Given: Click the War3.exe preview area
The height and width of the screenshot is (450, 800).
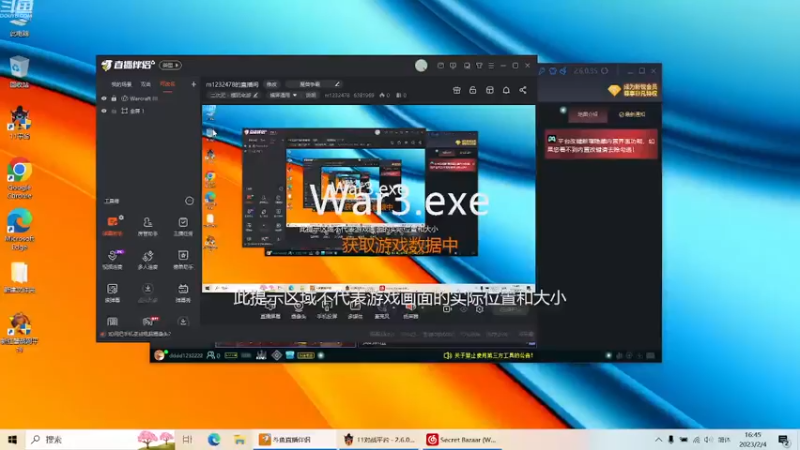Looking at the screenshot, I should (368, 198).
